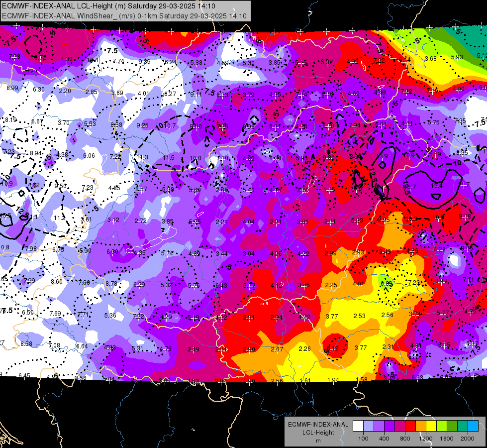Click the map value '10.7'
The width and height of the screenshot is (487, 448).
point(170,126)
